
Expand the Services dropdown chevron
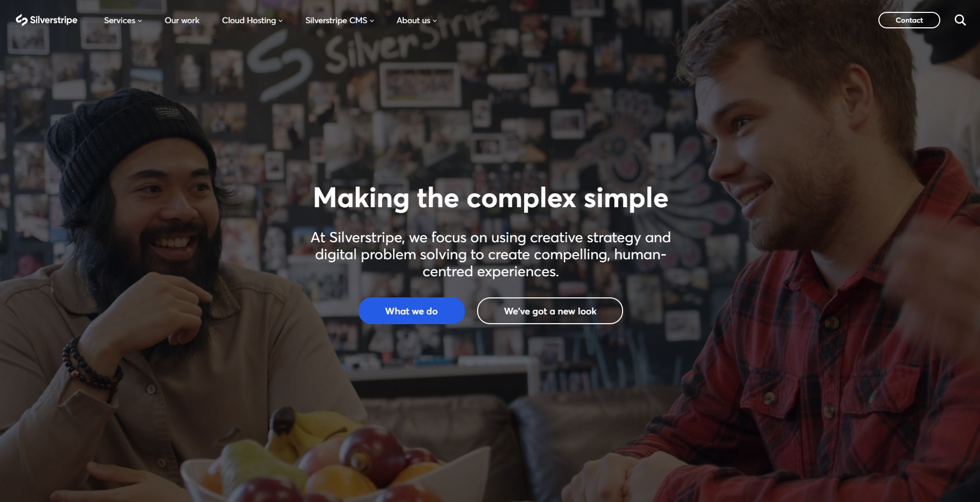coord(140,21)
